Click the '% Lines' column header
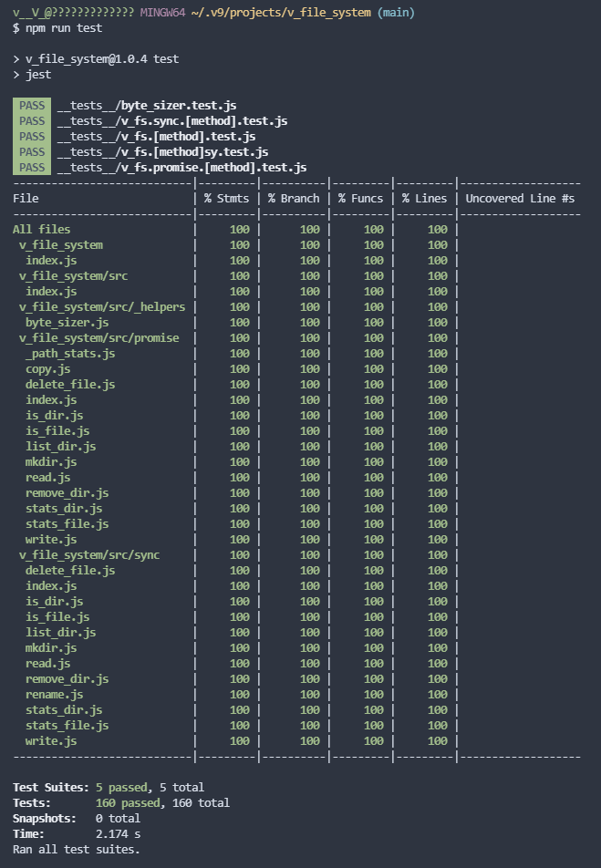Viewport: 601px width, 868px height. tap(424, 198)
